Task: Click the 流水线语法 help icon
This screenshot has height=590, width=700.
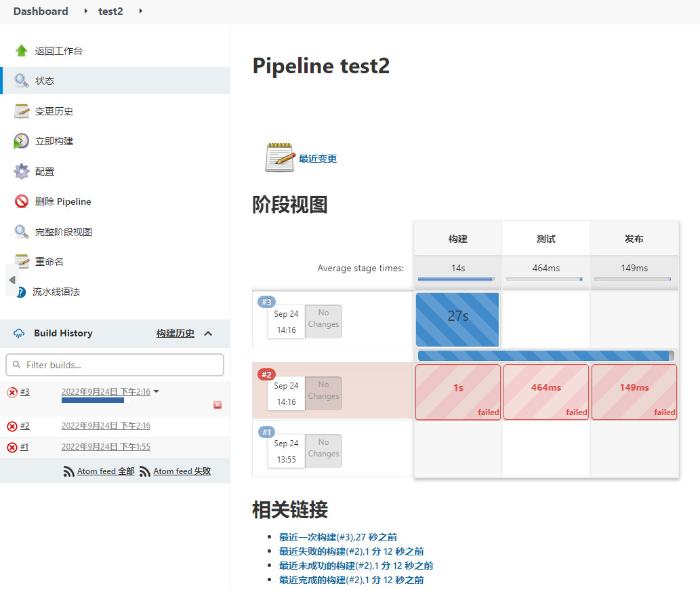Action: 22,292
